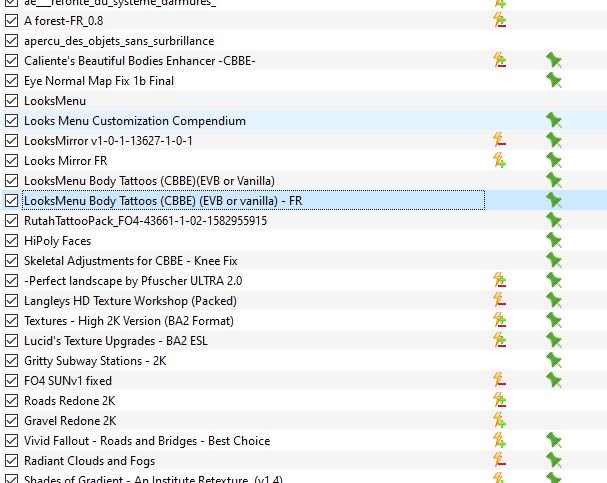The height and width of the screenshot is (483, 607).
Task: Select 'Textures - High 2K Version (BA2 Format)' name
Action: [x=129, y=321]
